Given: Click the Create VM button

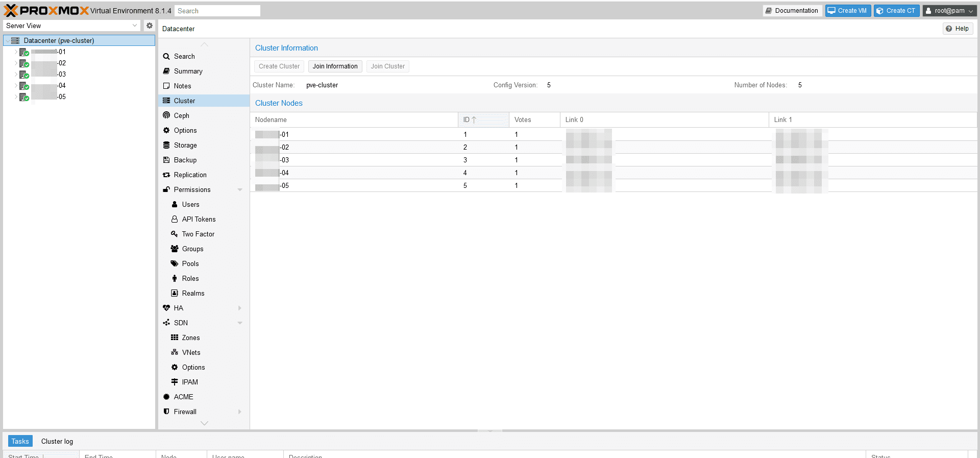Looking at the screenshot, I should (x=848, y=11).
